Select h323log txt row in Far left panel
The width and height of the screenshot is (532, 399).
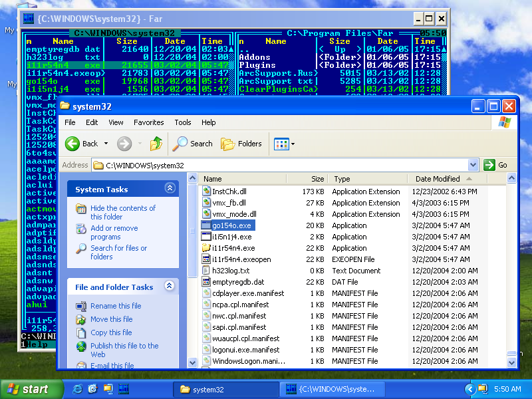pyautogui.click(x=128, y=57)
